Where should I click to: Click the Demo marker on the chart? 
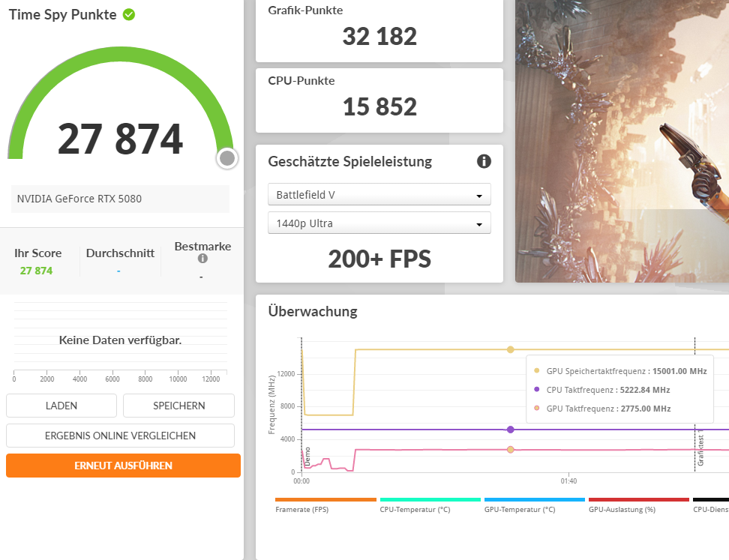[x=307, y=457]
